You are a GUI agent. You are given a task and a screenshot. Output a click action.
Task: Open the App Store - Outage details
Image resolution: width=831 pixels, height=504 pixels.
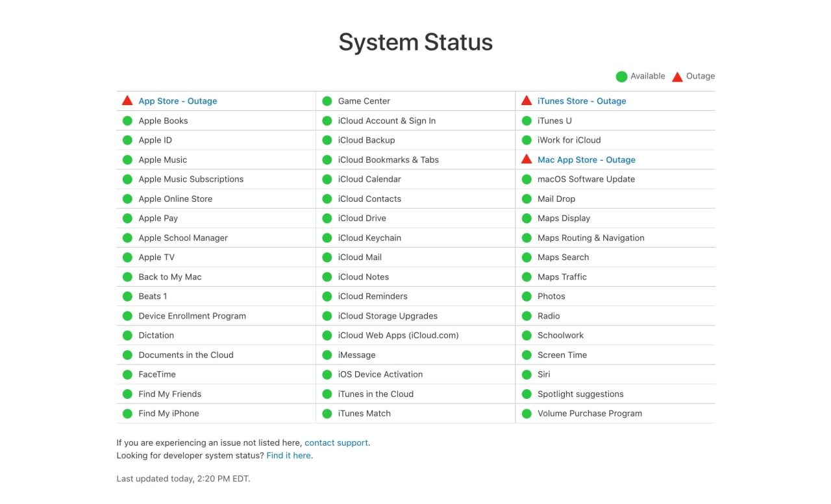pos(178,101)
